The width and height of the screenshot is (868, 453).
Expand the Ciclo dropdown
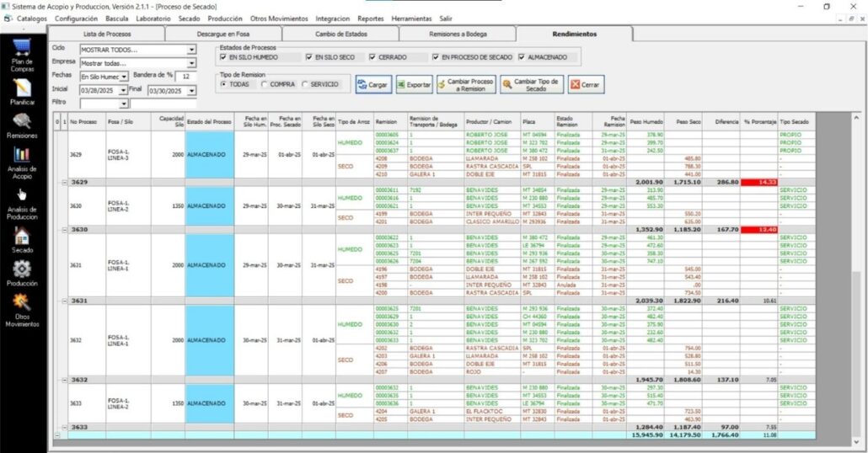191,50
